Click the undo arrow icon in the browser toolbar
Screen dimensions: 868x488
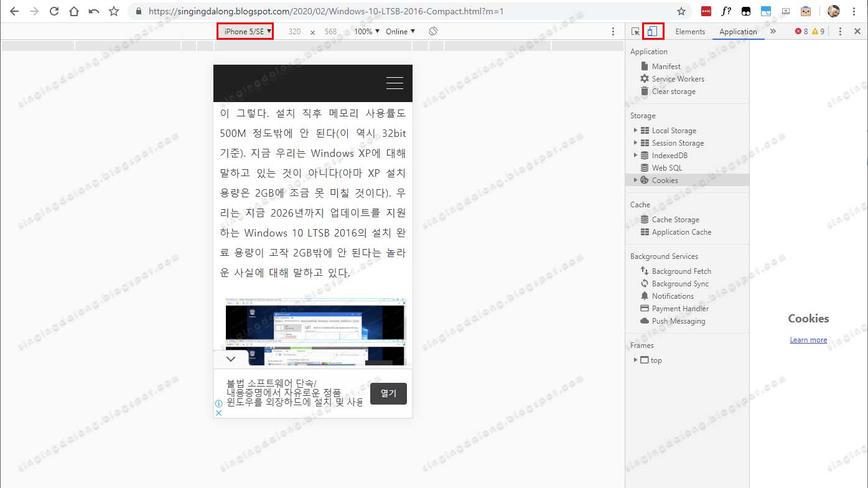[94, 11]
